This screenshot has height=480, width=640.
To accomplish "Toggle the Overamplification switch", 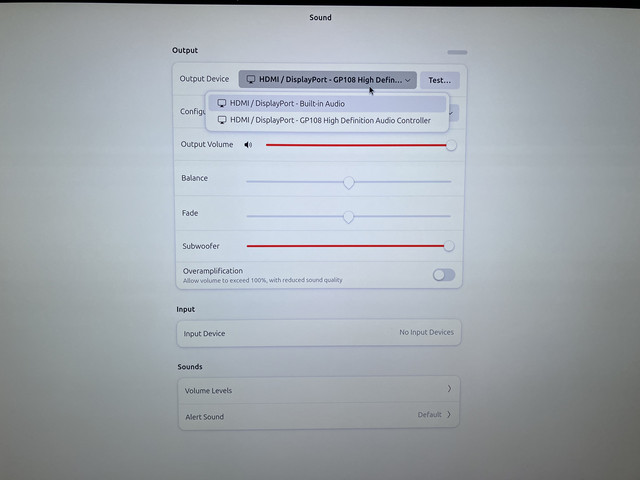I will [444, 275].
